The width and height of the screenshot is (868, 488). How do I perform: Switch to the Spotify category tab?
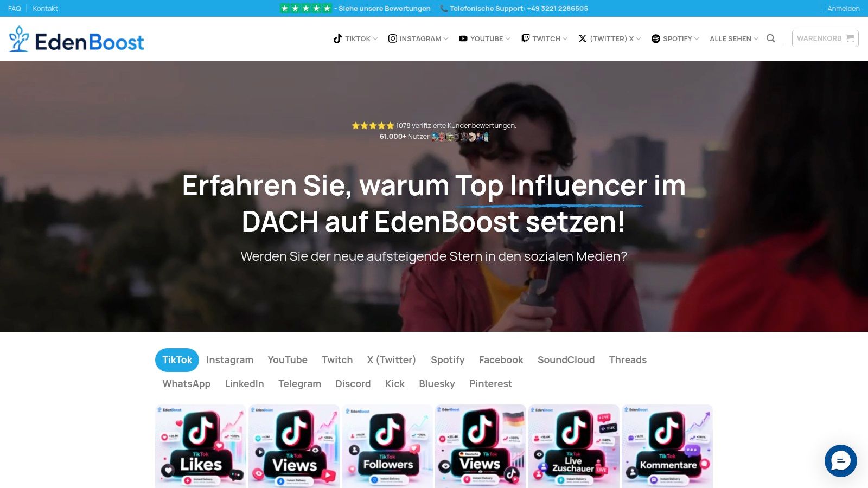click(x=448, y=360)
